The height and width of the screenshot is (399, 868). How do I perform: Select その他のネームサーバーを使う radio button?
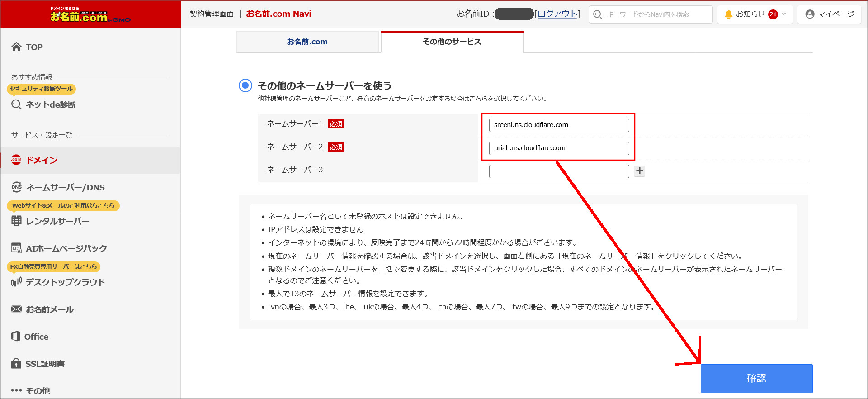point(245,85)
